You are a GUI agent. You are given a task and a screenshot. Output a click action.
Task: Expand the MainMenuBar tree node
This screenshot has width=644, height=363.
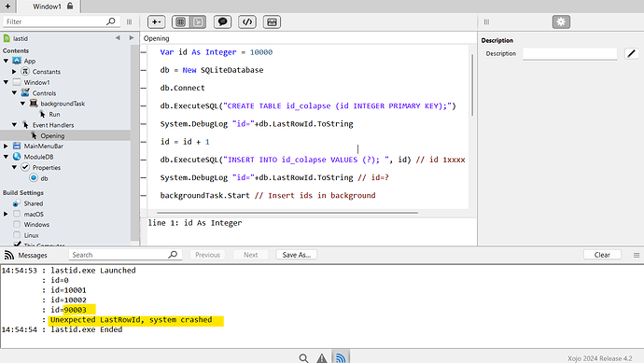click(6, 146)
